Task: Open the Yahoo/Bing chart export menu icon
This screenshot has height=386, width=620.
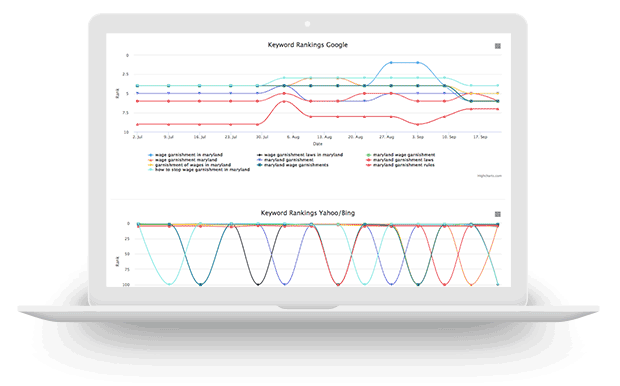Action: (x=498, y=214)
